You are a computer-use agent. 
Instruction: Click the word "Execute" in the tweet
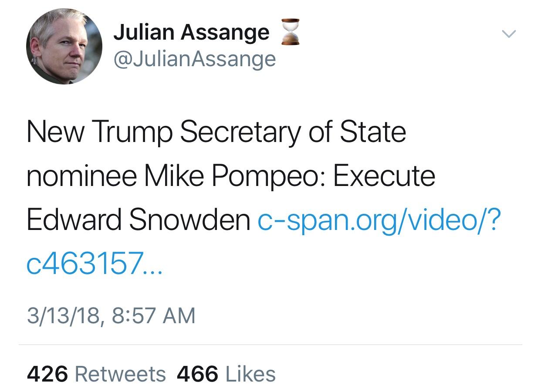coord(384,176)
